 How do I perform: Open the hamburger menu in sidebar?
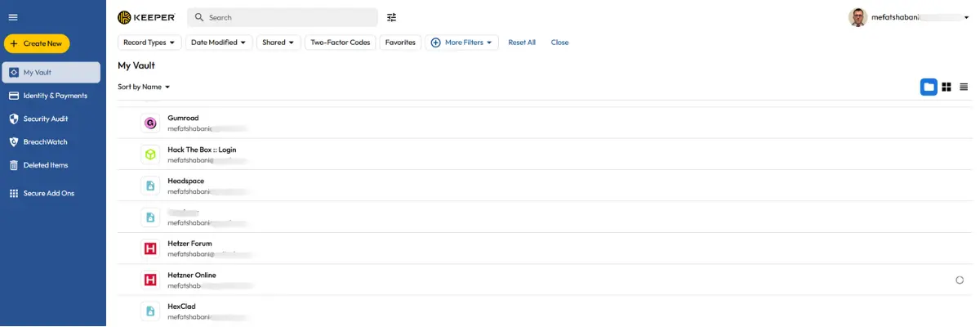(13, 17)
